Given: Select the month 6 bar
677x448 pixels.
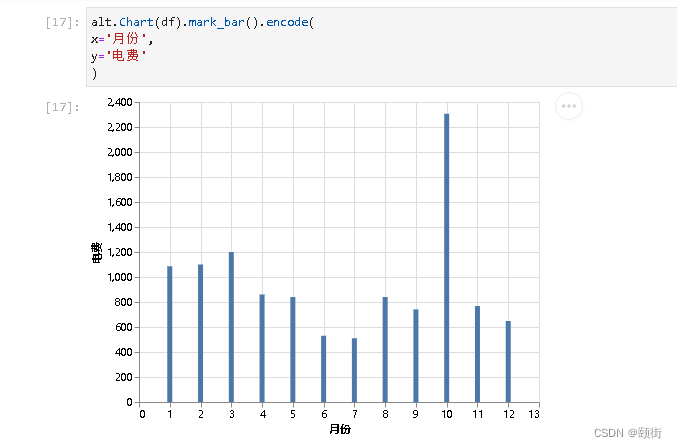Looking at the screenshot, I should pos(324,369).
